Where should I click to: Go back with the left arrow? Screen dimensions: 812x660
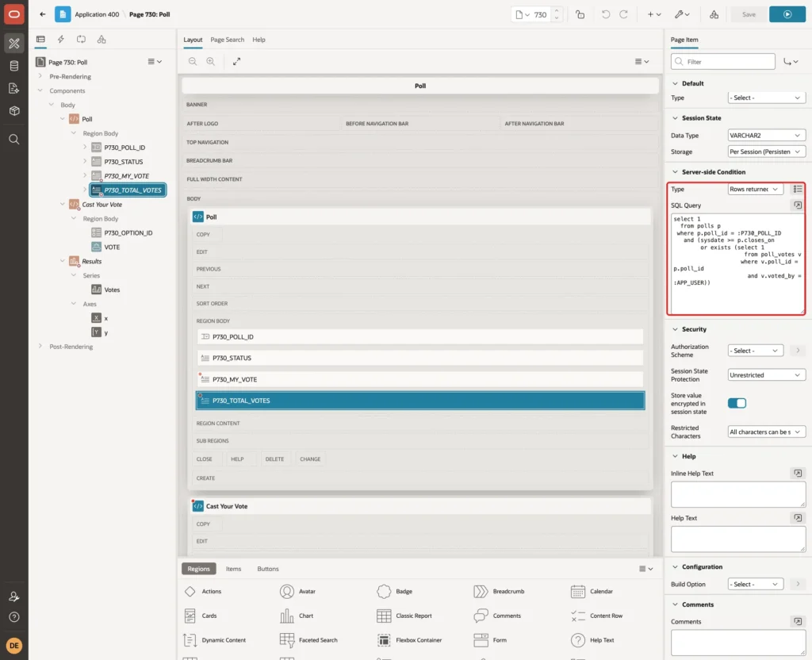click(43, 14)
